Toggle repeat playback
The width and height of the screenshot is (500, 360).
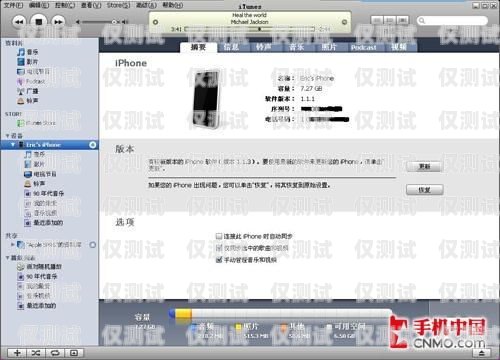55,353
